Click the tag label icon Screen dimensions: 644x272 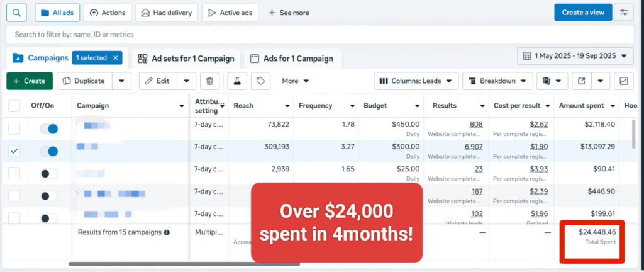click(260, 81)
